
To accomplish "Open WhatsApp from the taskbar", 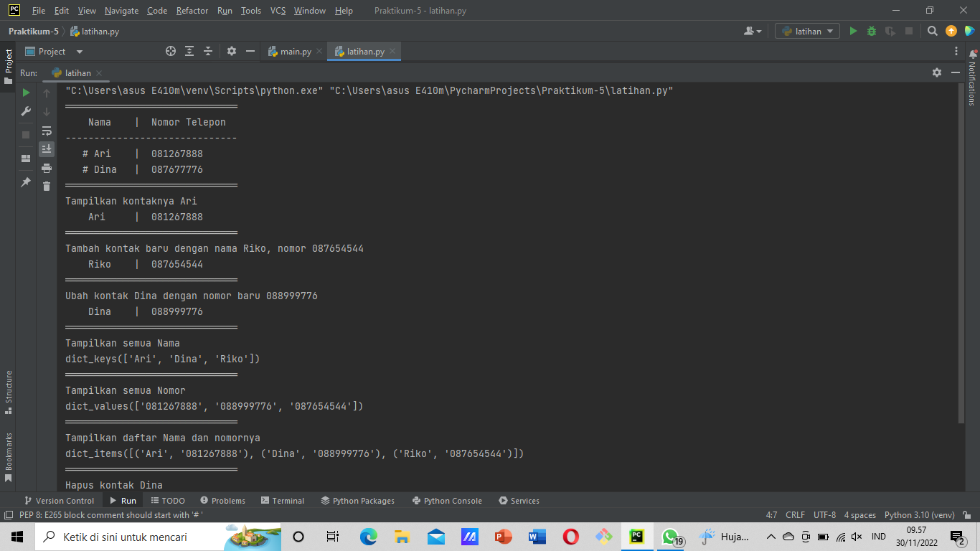I will [670, 537].
